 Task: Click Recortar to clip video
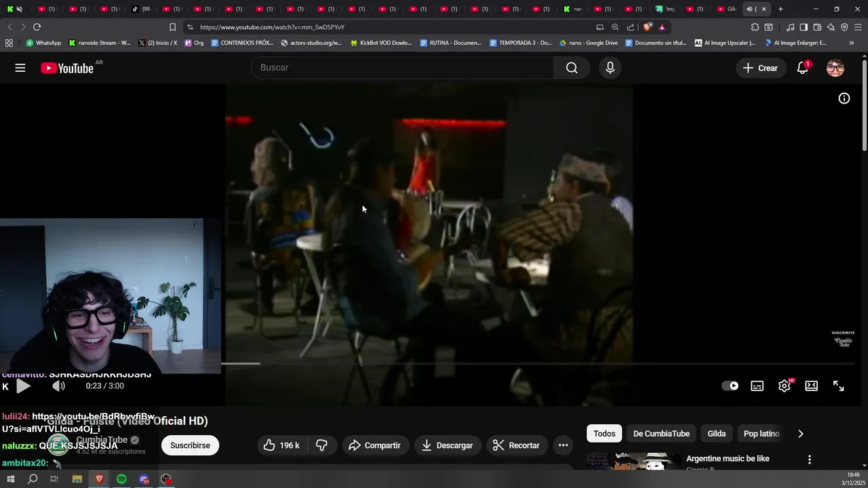point(517,445)
